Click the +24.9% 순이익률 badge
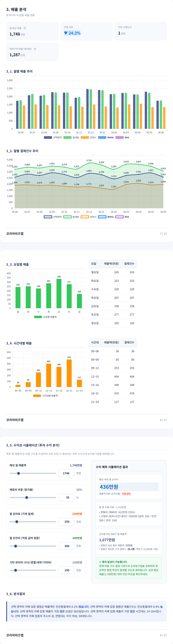Image resolution: width=173 pixels, height=644 pixels. point(126,494)
